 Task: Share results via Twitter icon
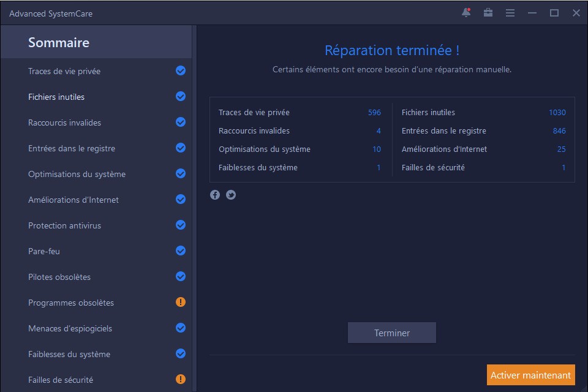(231, 195)
